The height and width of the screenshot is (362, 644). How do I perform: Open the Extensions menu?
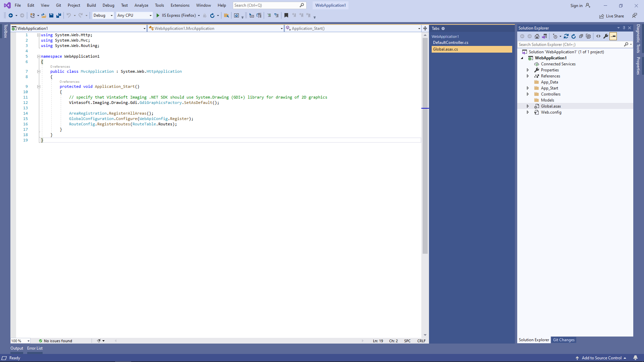[x=180, y=5]
